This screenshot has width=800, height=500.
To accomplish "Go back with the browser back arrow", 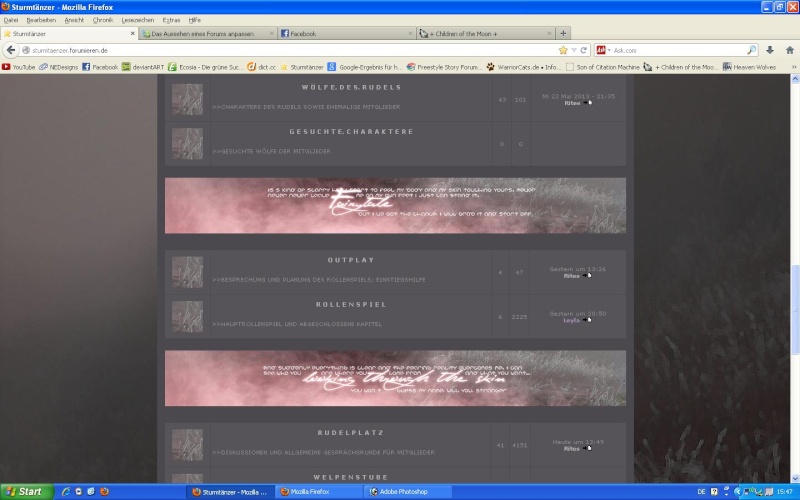I will tap(11, 50).
